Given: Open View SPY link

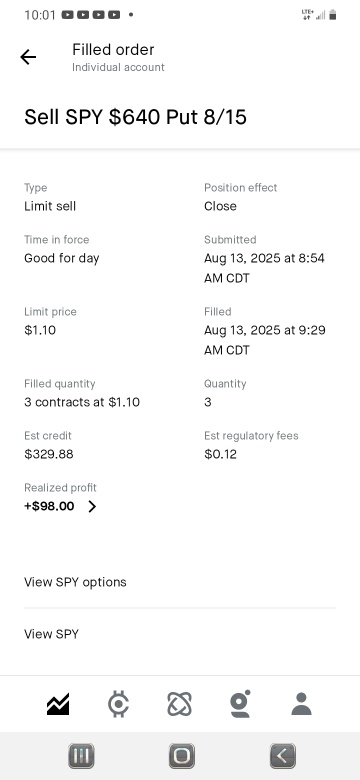Looking at the screenshot, I should click(51, 634).
